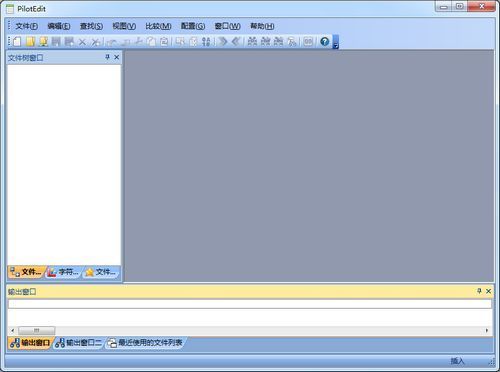Switch to the 输出窗口二 tab
This screenshot has width=500, height=372.
pyautogui.click(x=79, y=343)
